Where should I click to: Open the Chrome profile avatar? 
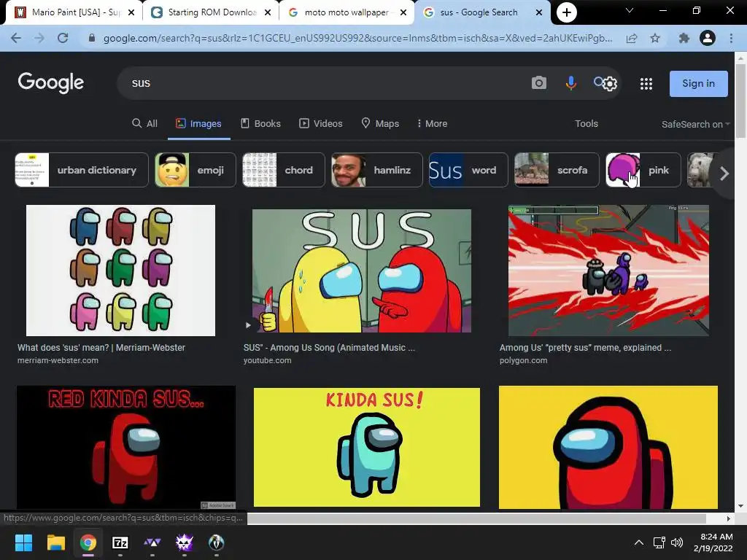pyautogui.click(x=708, y=38)
